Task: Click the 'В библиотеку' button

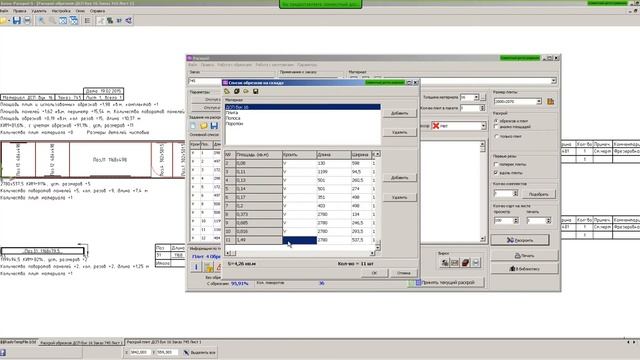Action: coord(524,269)
